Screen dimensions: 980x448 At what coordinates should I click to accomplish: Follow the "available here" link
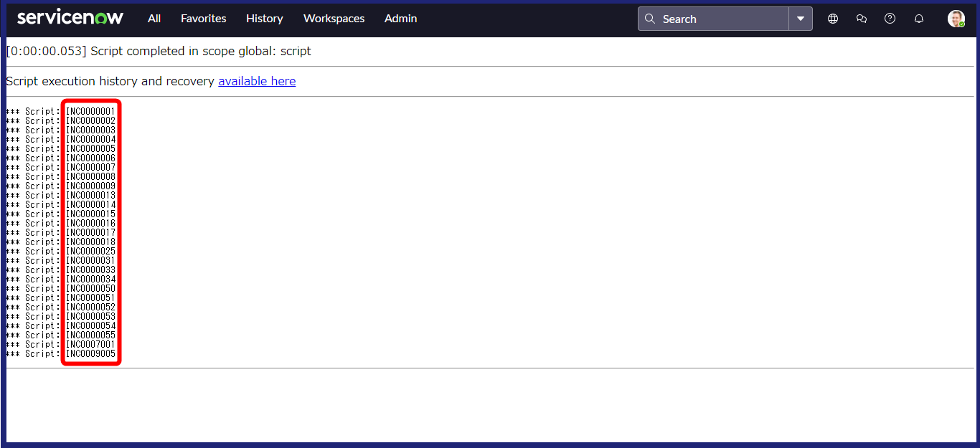[x=257, y=81]
